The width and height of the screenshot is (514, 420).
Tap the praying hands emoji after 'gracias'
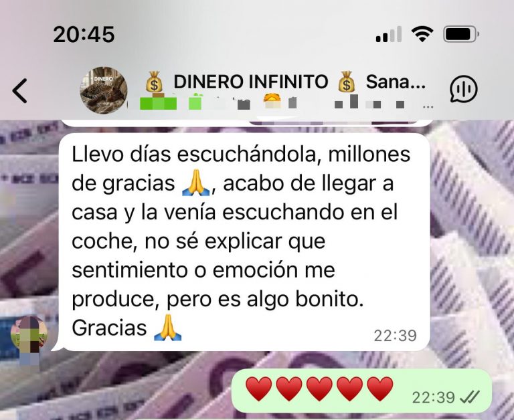pos(195,183)
